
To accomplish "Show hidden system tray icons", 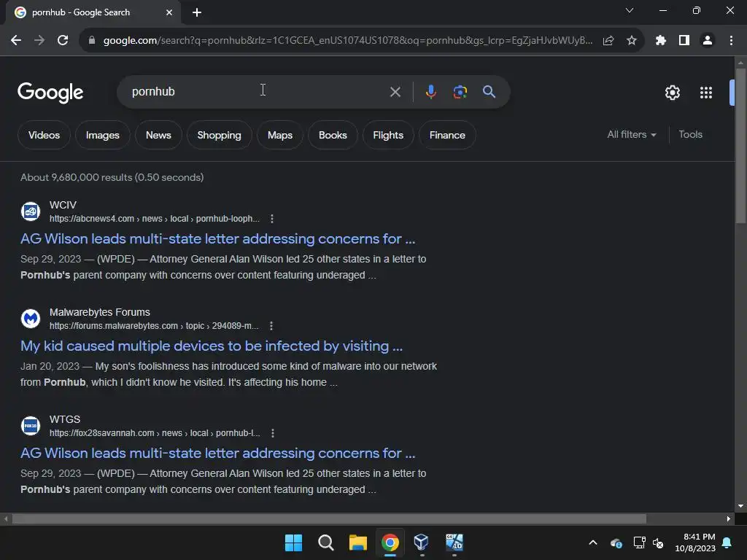I will [593, 542].
